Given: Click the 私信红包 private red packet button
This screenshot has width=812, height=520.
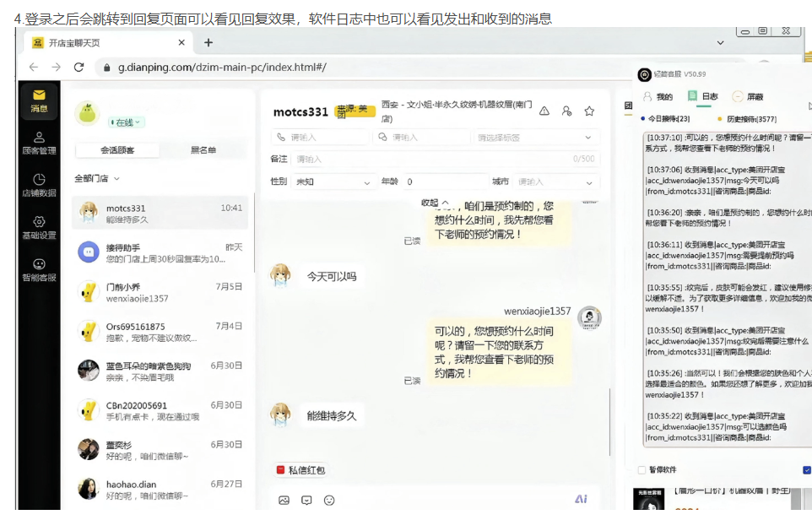Looking at the screenshot, I should [x=300, y=470].
